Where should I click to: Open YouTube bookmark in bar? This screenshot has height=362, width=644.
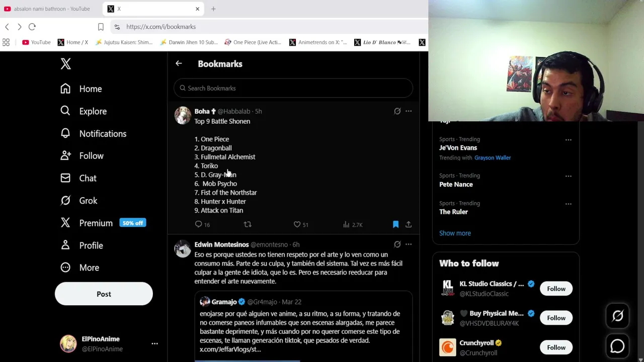pos(36,42)
